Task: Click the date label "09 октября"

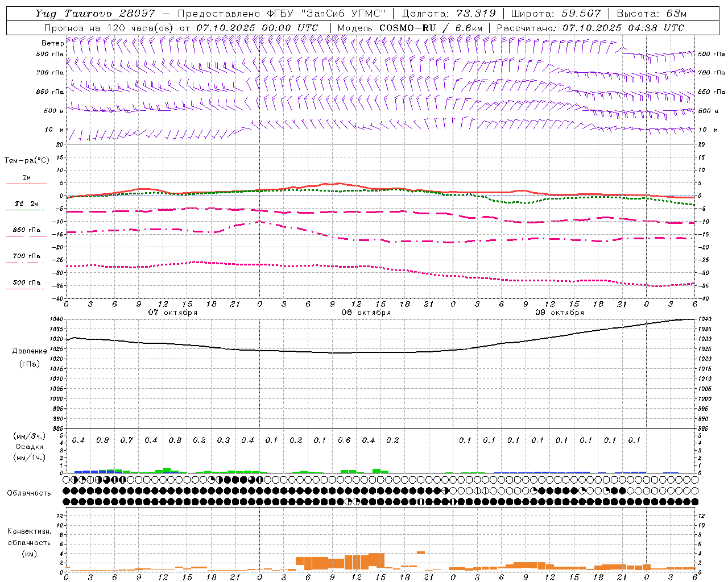Action: 560,313
